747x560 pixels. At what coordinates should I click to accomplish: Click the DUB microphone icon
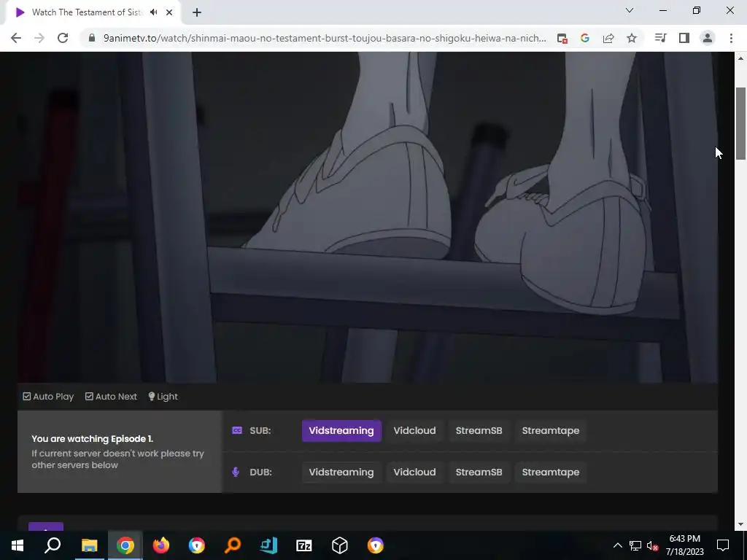click(236, 472)
